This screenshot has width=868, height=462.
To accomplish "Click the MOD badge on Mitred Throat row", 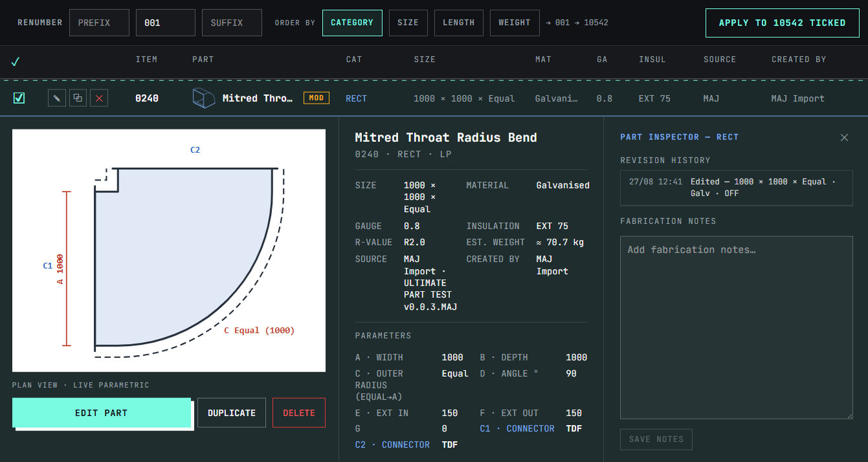I will pos(317,98).
